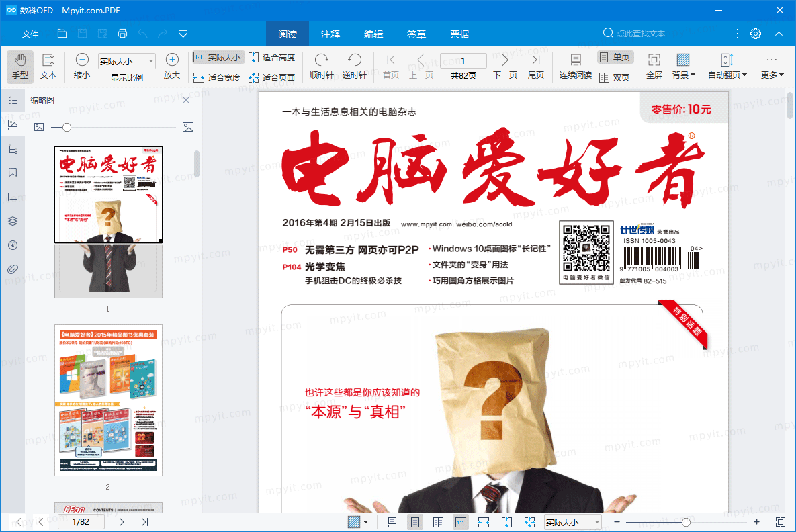
Task: Collapse the ribbon with the up chevron
Action: coord(779,34)
